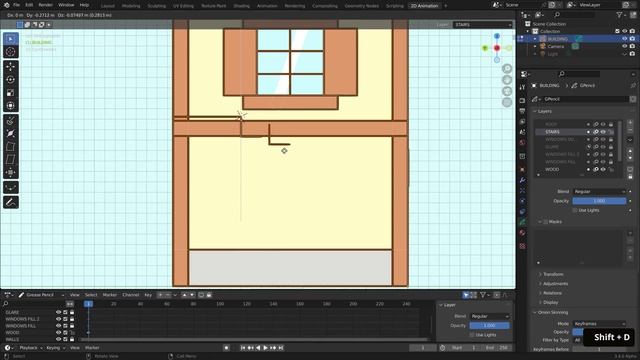640x360 pixels.
Task: Select the Radius tool in the toolbar
Action: 11,133
